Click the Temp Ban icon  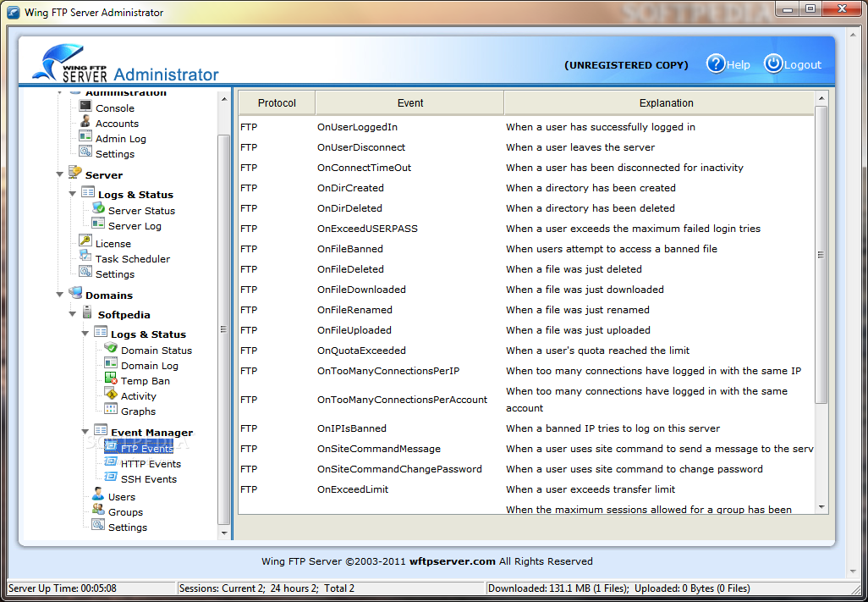point(111,378)
